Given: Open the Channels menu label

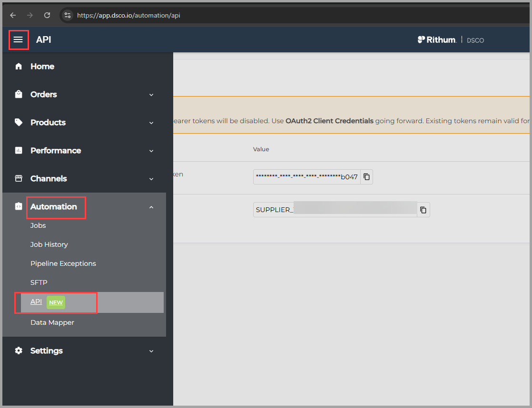Looking at the screenshot, I should pyautogui.click(x=49, y=178).
